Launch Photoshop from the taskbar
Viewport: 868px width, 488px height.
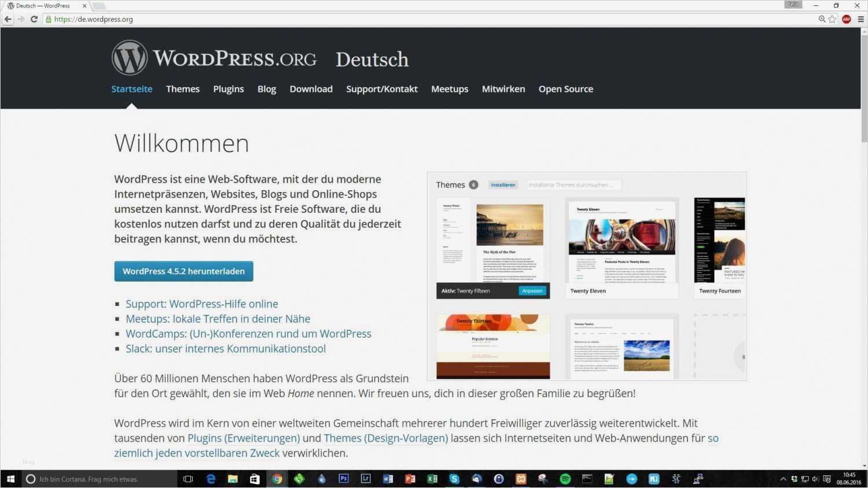(x=344, y=479)
